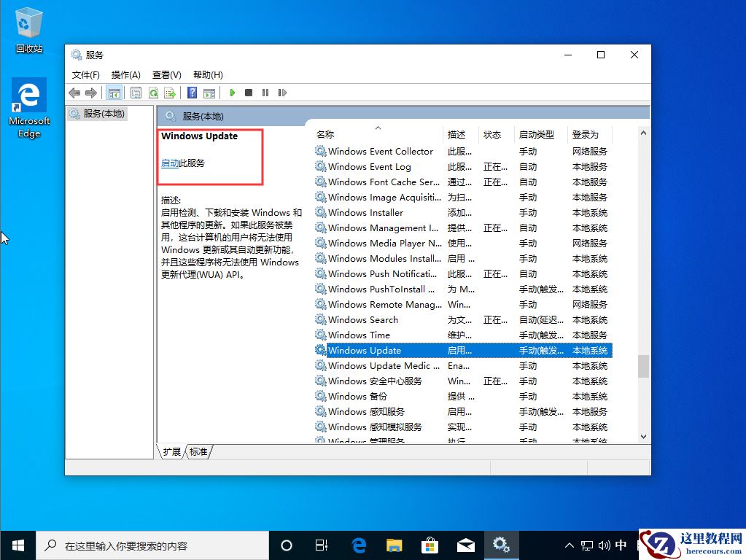Click the Pause service icon
The height and width of the screenshot is (560, 746).
click(265, 93)
